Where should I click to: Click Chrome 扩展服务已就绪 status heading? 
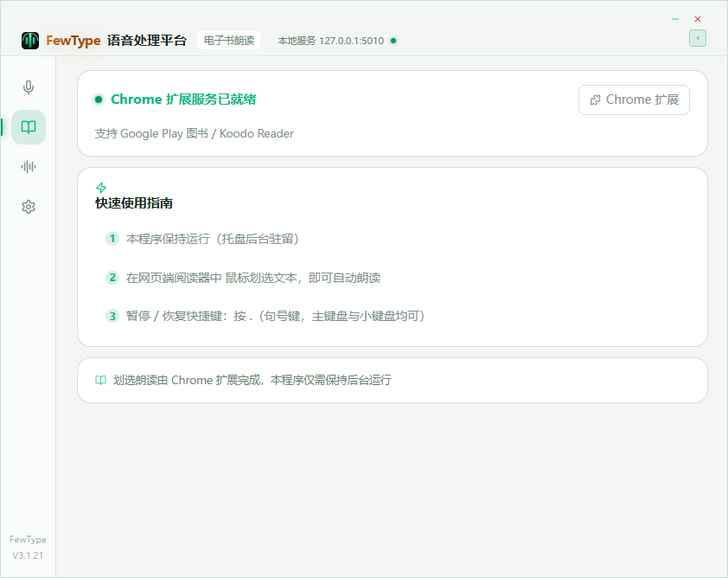point(183,99)
